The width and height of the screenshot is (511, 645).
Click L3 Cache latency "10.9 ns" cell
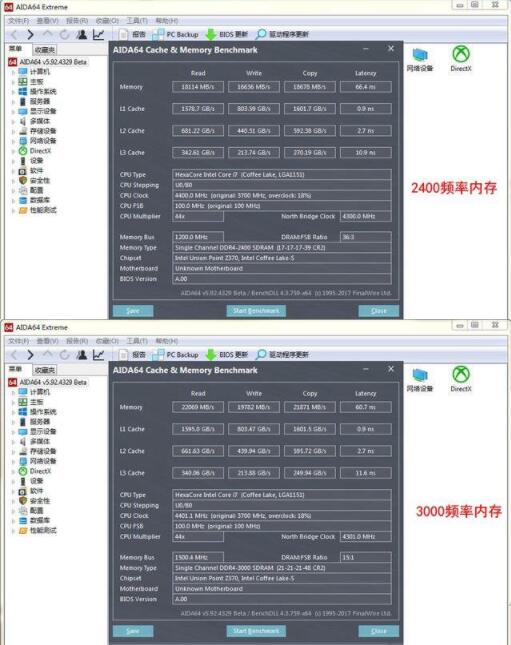tap(365, 153)
